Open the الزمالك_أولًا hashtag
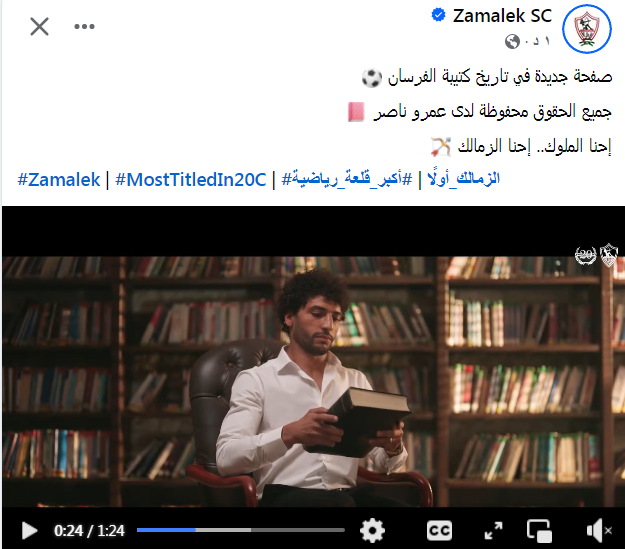Viewport: 625px width, 549px height. [464, 178]
